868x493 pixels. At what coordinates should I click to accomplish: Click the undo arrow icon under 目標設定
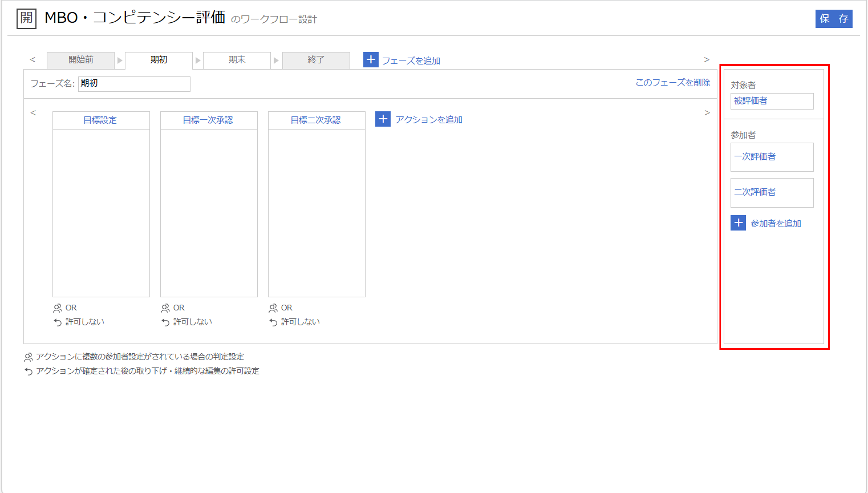tap(58, 322)
